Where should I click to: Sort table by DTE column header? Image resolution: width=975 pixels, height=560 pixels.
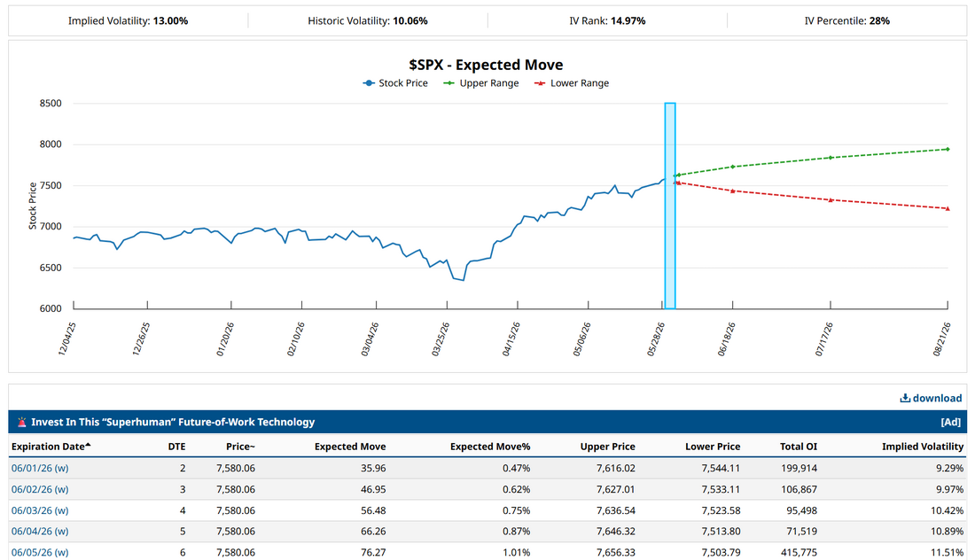(x=176, y=447)
